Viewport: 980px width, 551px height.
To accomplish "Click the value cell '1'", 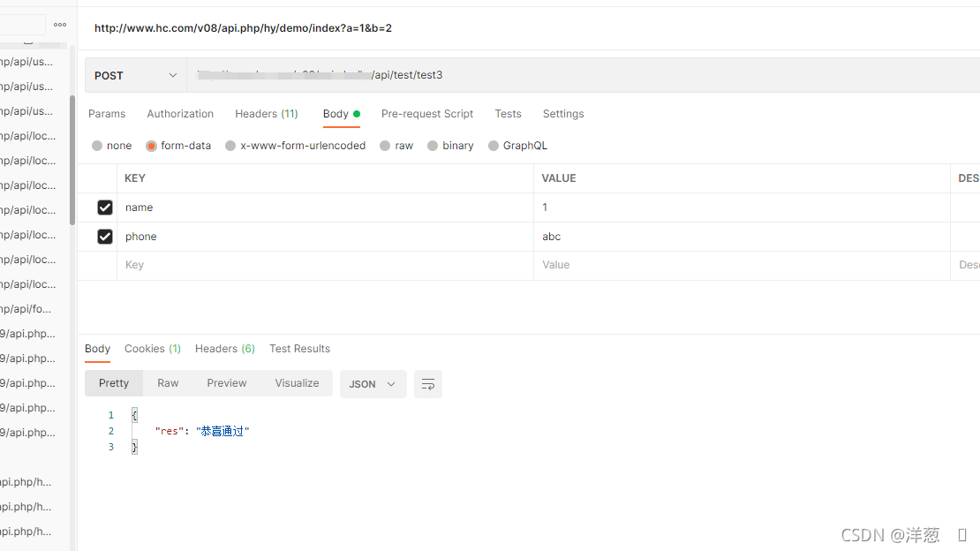I will pos(742,208).
